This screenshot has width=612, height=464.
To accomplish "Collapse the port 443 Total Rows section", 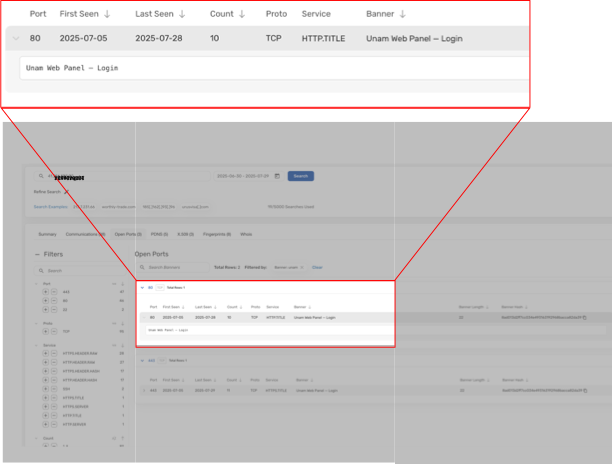I will 142,361.
